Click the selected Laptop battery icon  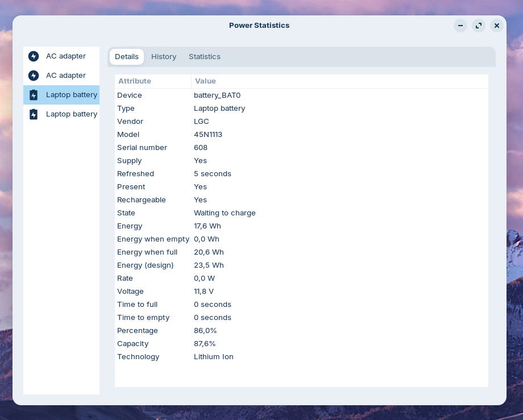(x=34, y=95)
